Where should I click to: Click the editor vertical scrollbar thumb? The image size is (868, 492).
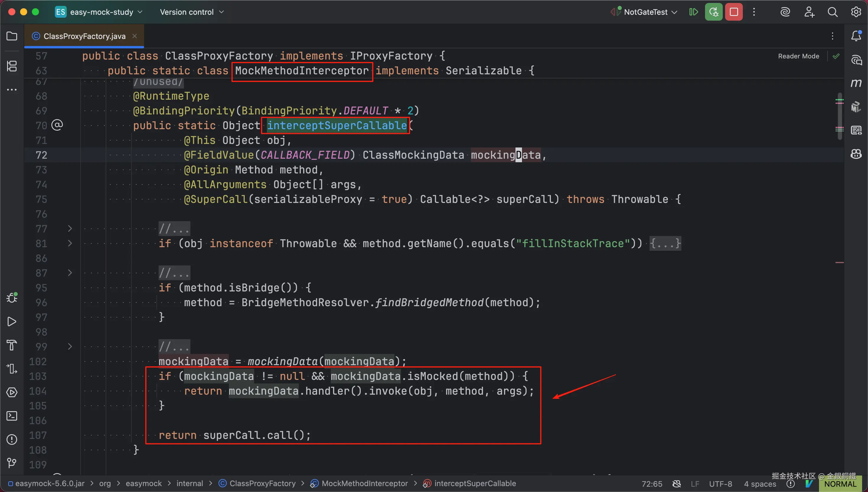click(x=840, y=117)
